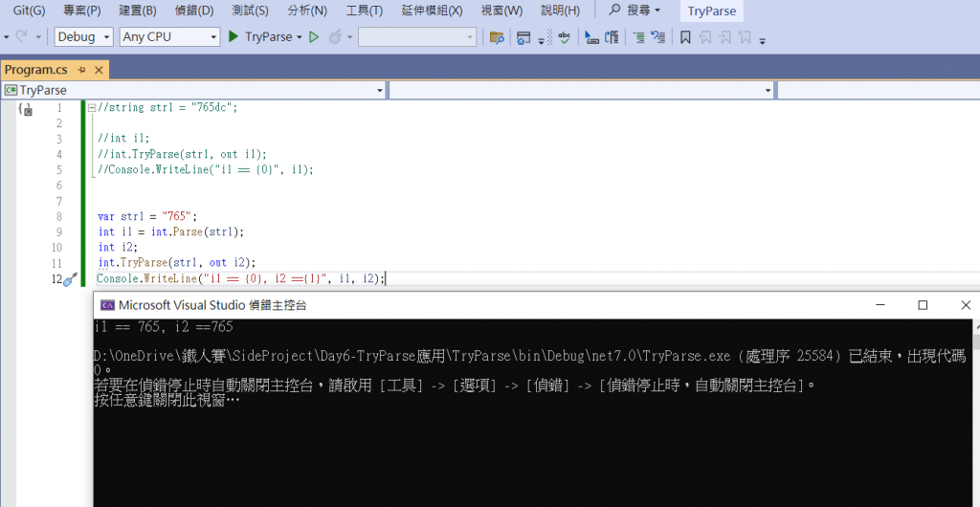
Task: Go to next bookmark icon
Action: [x=724, y=37]
